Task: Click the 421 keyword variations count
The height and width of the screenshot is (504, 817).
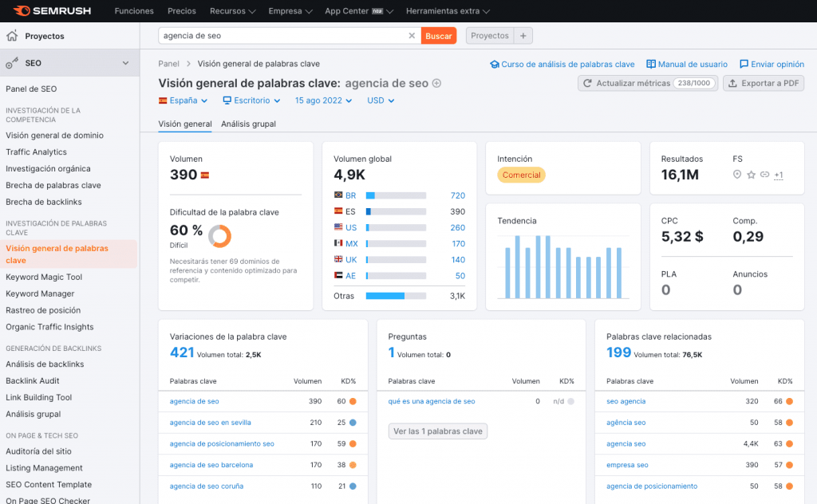Action: 182,352
